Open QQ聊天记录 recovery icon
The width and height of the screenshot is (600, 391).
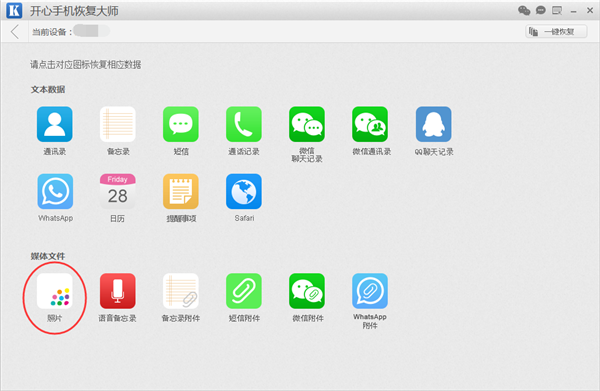434,124
